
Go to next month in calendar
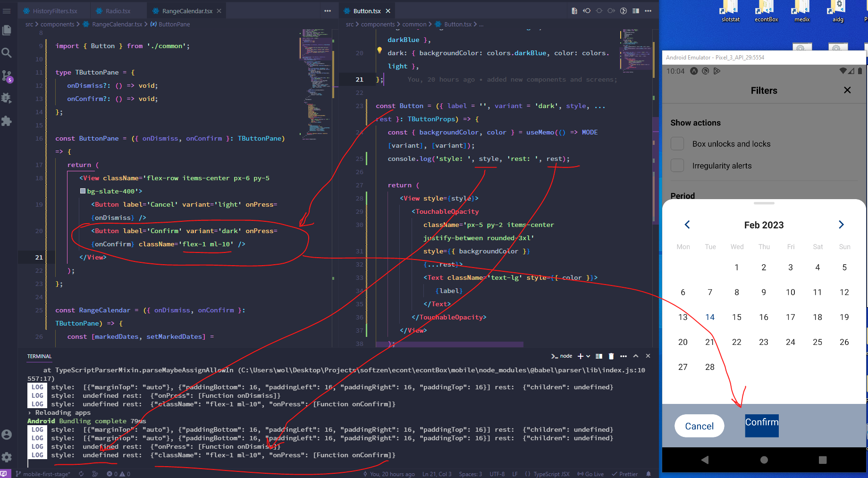pos(841,225)
